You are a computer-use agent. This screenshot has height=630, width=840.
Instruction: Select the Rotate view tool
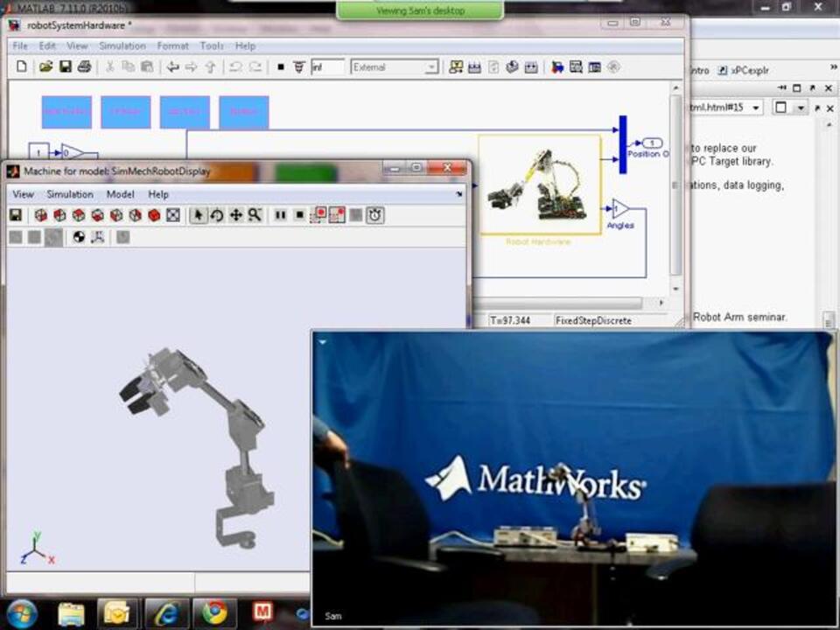click(x=217, y=215)
